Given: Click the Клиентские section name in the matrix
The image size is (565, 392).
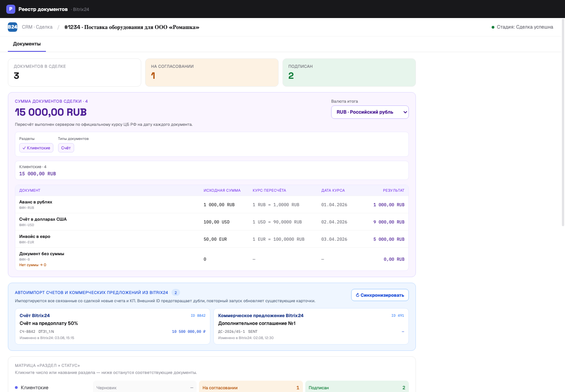Looking at the screenshot, I should 35,387.
